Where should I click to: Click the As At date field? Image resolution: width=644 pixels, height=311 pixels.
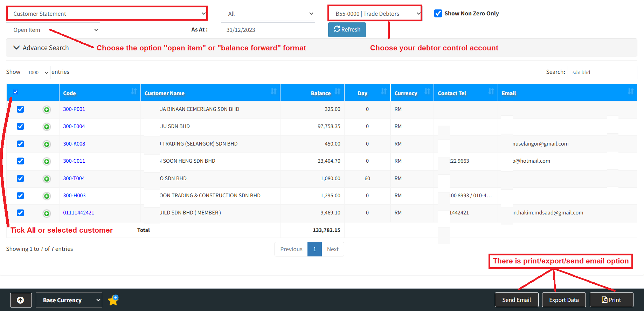(x=268, y=30)
